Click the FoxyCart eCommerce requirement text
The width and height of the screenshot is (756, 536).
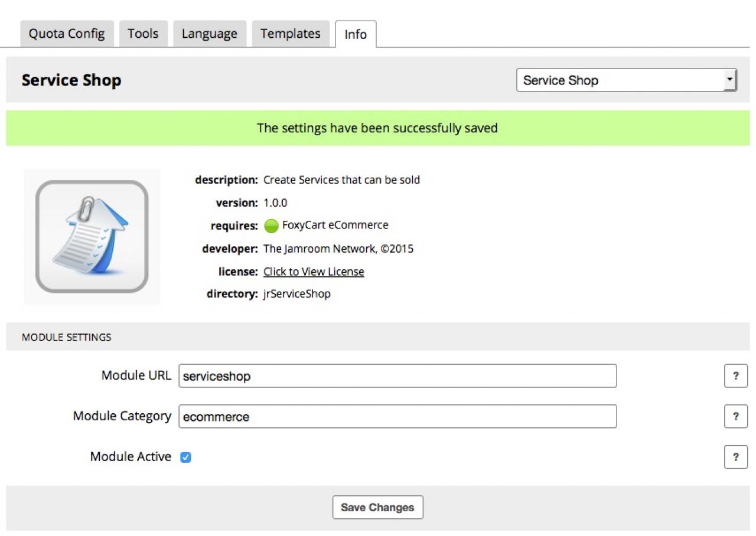click(x=335, y=225)
